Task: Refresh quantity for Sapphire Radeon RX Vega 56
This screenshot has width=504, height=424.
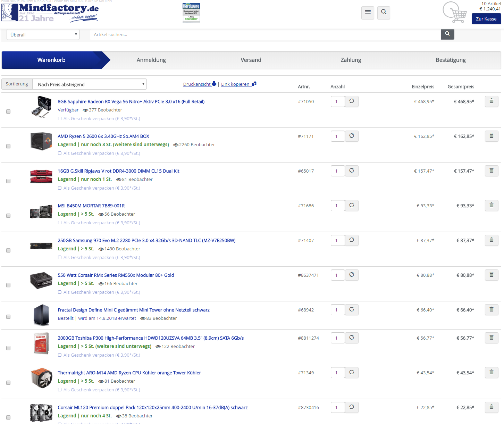Action: [x=352, y=101]
